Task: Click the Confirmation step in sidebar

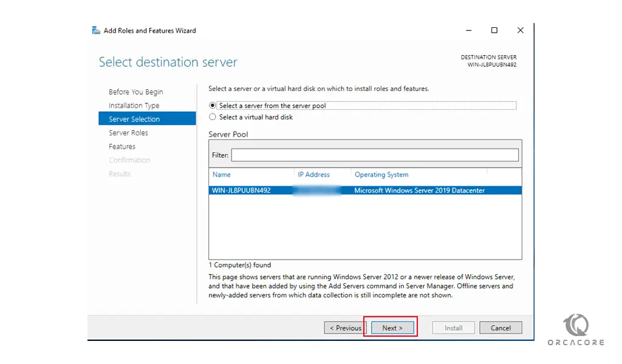Action: 129,160
